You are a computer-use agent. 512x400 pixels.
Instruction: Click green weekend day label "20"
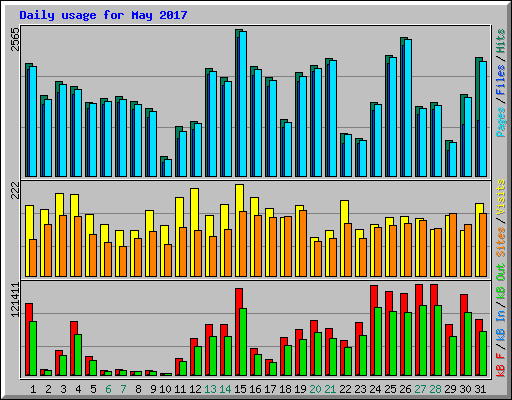point(315,389)
